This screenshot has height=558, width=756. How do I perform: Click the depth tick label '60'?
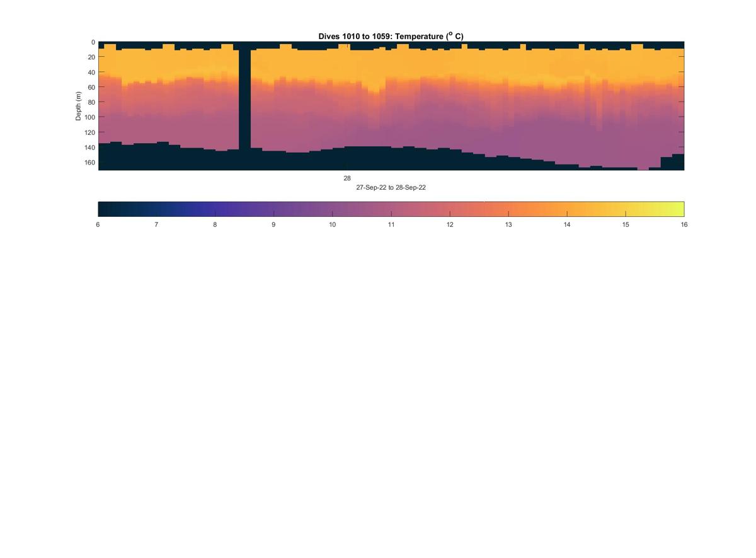tap(91, 88)
